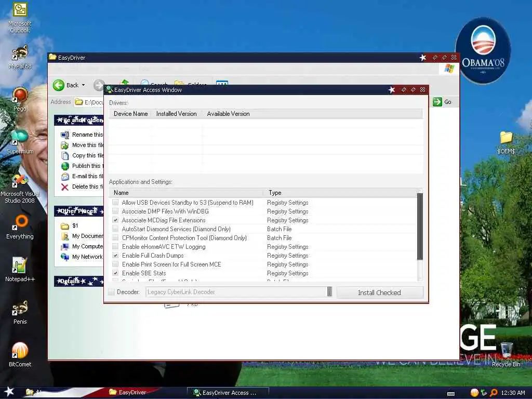
Task: Open Microsoft Outlook desktop icon
Action: pos(20,18)
